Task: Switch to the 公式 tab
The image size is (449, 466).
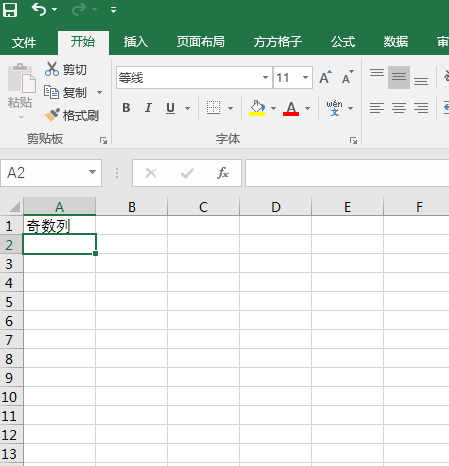Action: pos(343,42)
